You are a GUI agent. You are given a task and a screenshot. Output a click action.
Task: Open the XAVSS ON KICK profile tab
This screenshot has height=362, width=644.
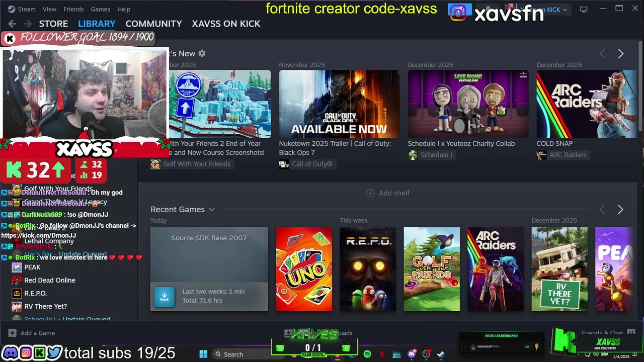(x=226, y=24)
